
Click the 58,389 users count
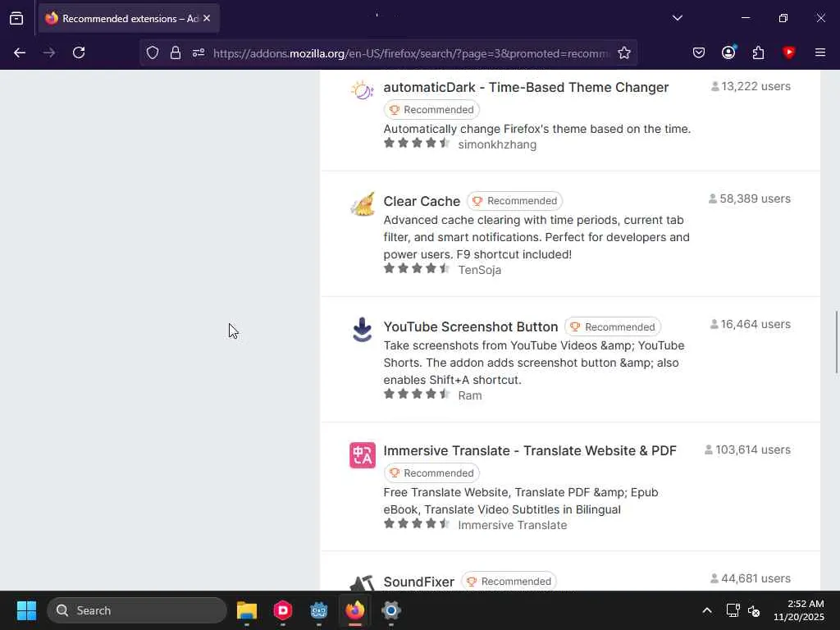(750, 199)
